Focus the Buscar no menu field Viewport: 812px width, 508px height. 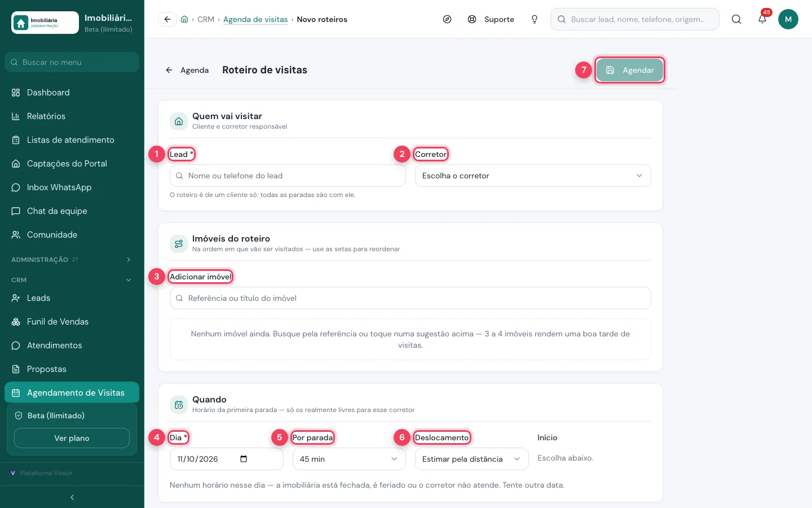[72, 62]
